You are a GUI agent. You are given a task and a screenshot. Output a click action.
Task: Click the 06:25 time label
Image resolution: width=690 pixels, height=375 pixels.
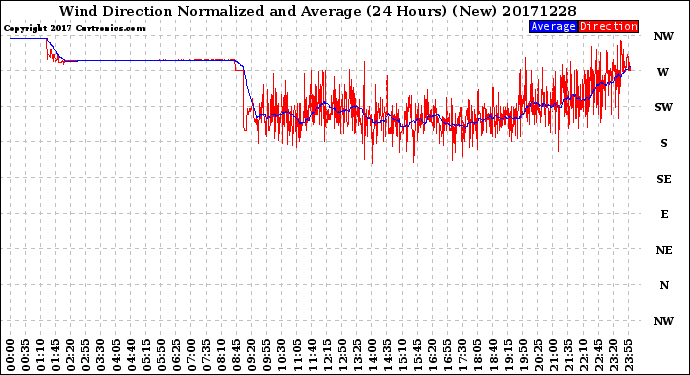point(176,355)
